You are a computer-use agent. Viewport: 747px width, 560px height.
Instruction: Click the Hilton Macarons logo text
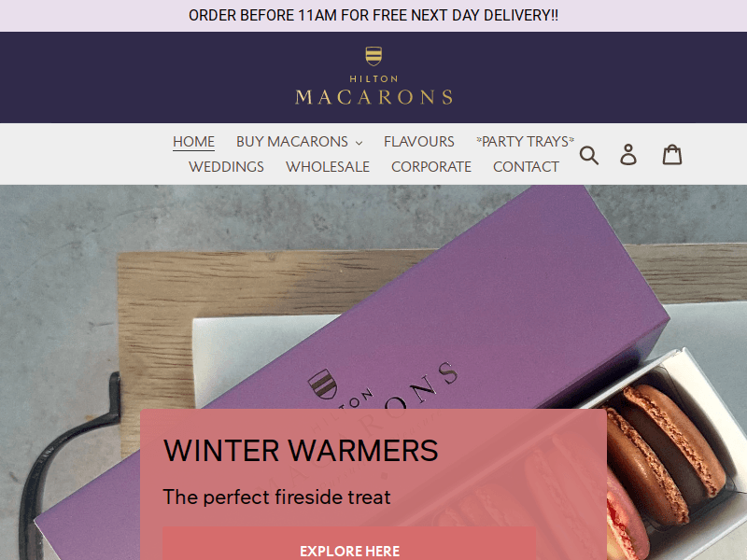click(373, 91)
